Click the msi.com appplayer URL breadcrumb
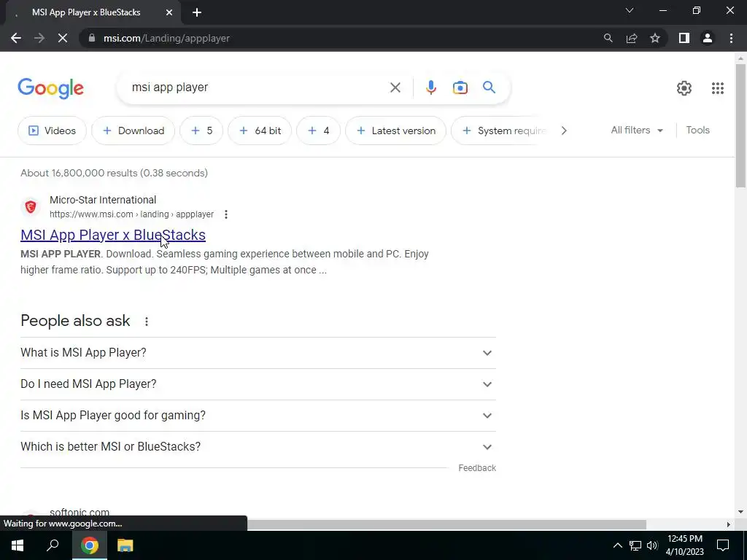The width and height of the screenshot is (747, 560). (131, 214)
